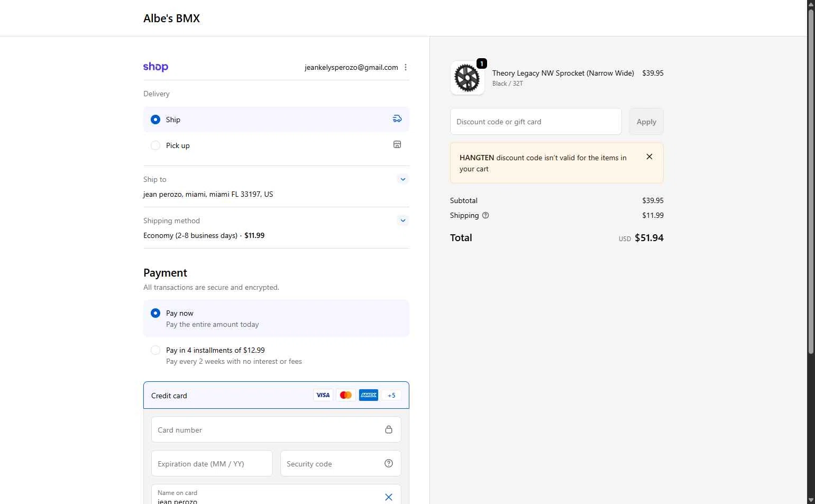
Task: Click the Mastercard icon
Action: point(346,395)
